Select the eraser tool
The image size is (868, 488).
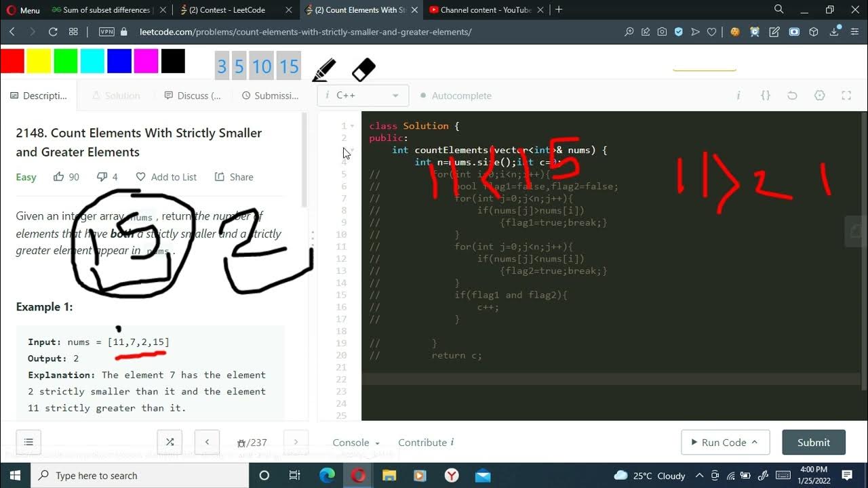363,69
